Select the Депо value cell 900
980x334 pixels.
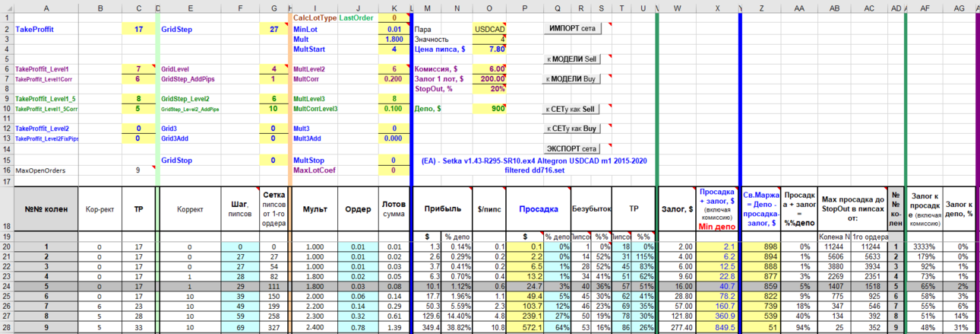(x=488, y=109)
